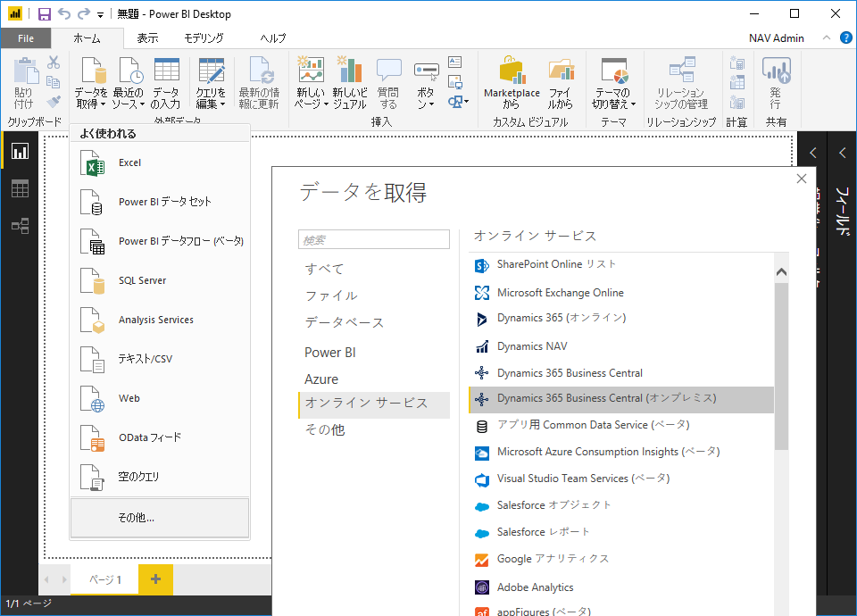
Task: Click the Save icon in title bar
Action: pos(45,14)
